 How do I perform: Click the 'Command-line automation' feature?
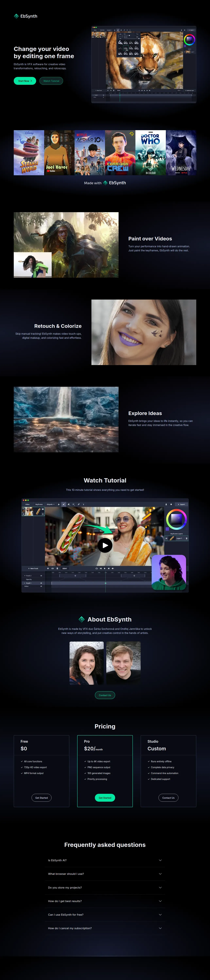pyautogui.click(x=165, y=773)
